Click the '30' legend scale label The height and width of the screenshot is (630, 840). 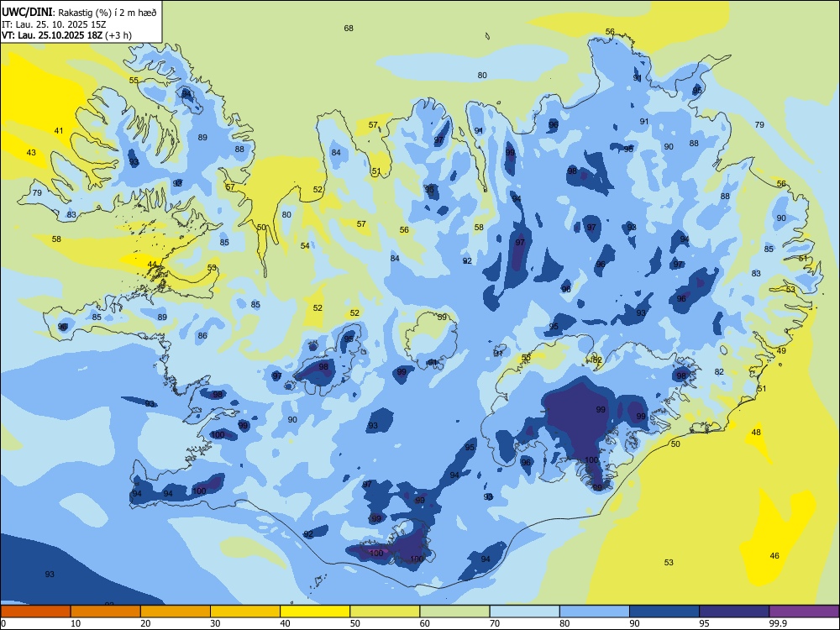(x=216, y=623)
